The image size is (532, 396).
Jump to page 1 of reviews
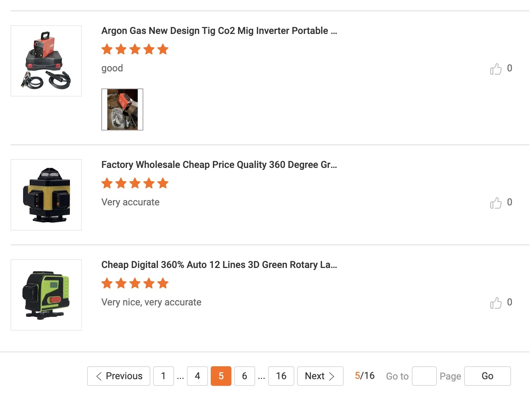[163, 376]
